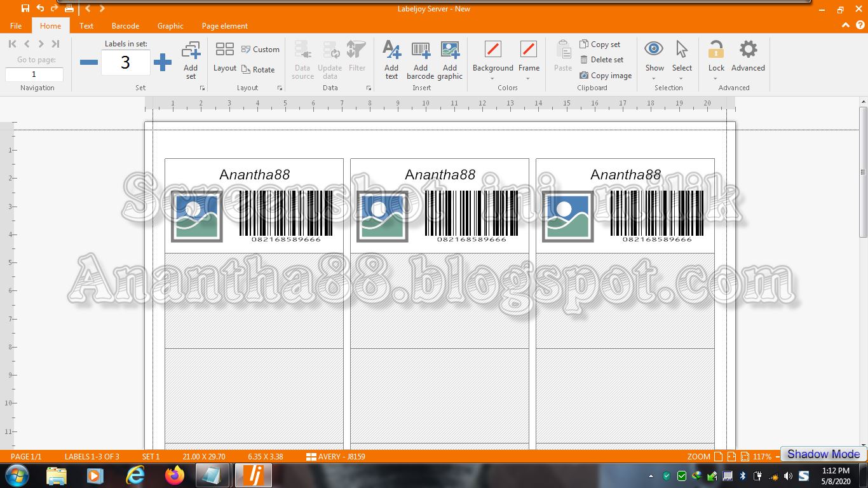Open the File menu
Screen dimensions: 868x488
pos(16,26)
